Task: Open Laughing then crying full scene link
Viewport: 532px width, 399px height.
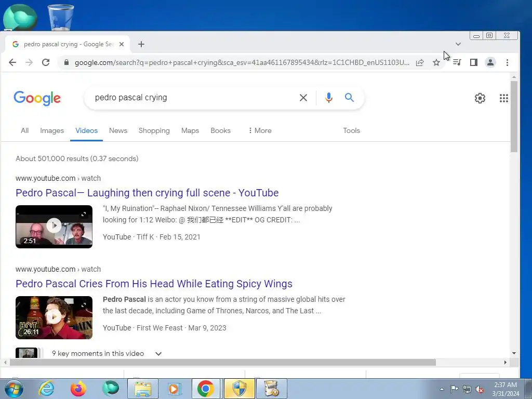Action: (x=147, y=193)
